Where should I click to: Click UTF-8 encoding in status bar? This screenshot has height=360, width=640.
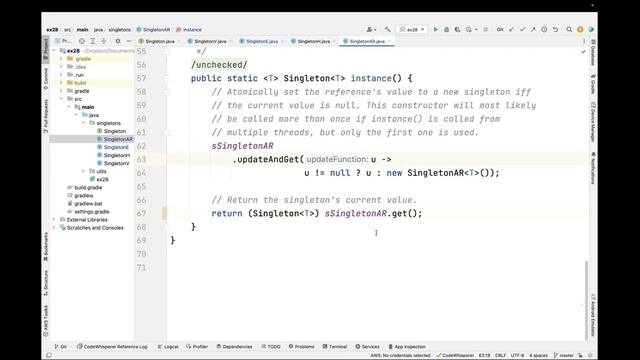pyautogui.click(x=517, y=356)
